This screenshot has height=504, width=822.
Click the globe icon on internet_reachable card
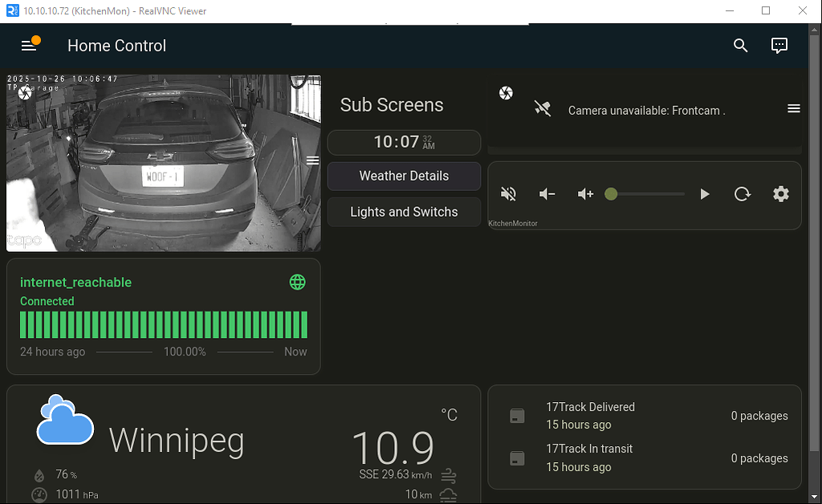click(x=298, y=282)
